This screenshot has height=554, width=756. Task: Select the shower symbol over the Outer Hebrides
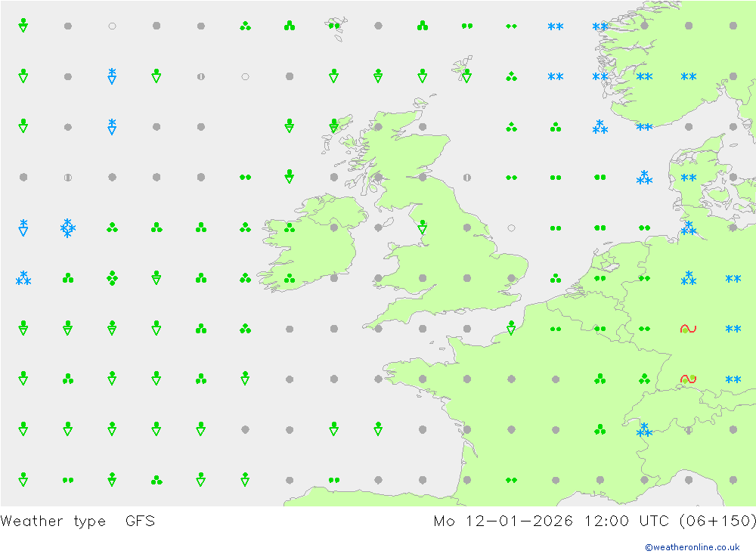pyautogui.click(x=333, y=126)
